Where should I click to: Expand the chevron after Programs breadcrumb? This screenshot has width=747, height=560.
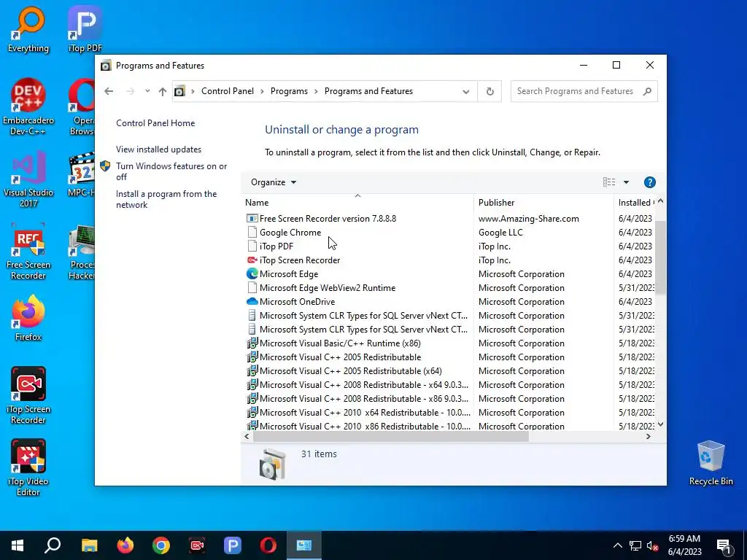click(316, 91)
